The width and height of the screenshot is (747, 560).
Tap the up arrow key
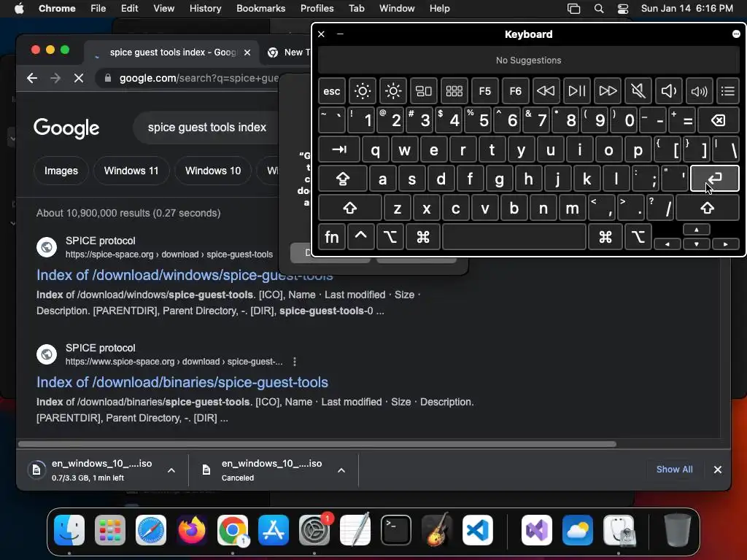[x=696, y=230]
